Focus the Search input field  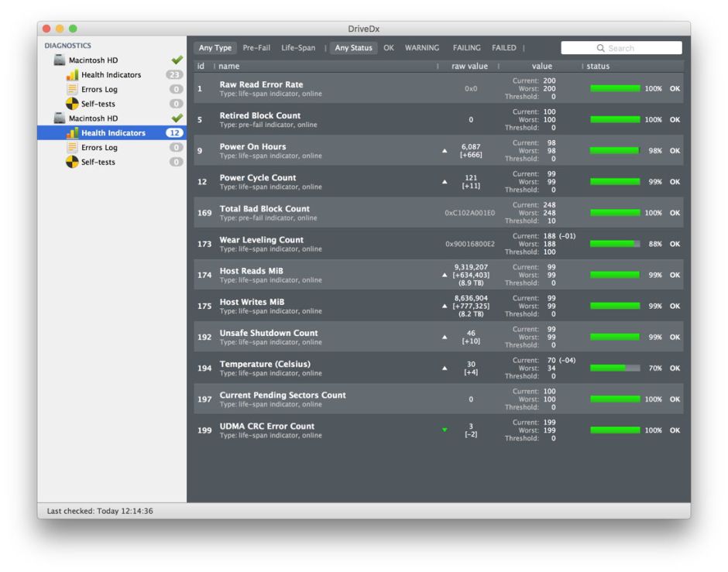click(627, 48)
